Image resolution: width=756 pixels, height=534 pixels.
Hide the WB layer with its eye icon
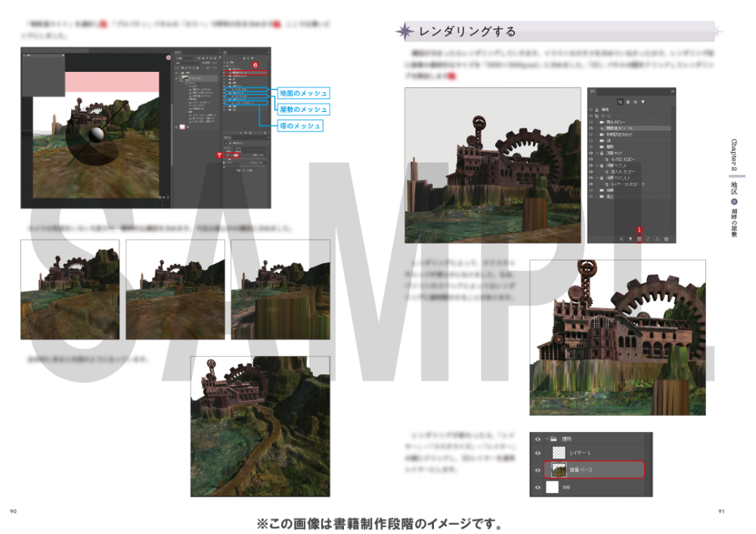(x=538, y=488)
